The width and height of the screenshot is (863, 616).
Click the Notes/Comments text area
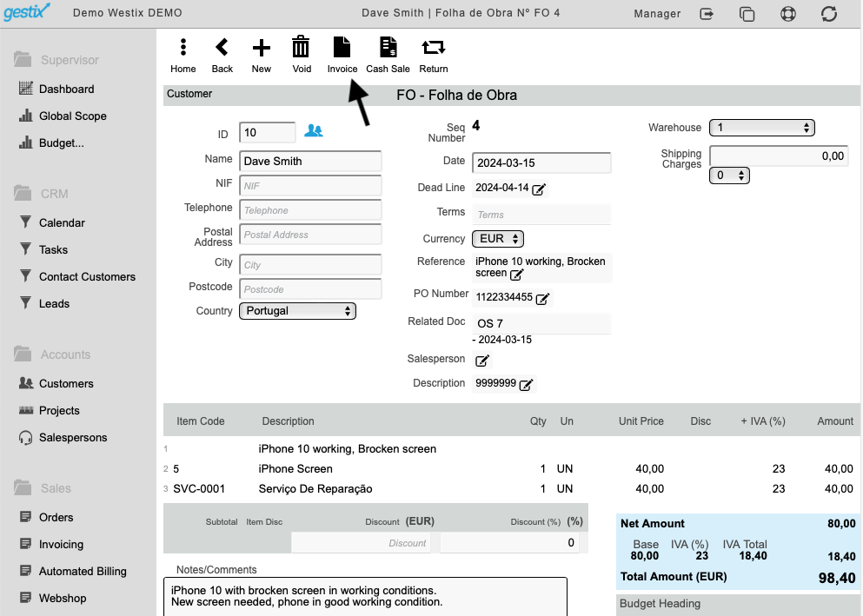tap(366, 597)
